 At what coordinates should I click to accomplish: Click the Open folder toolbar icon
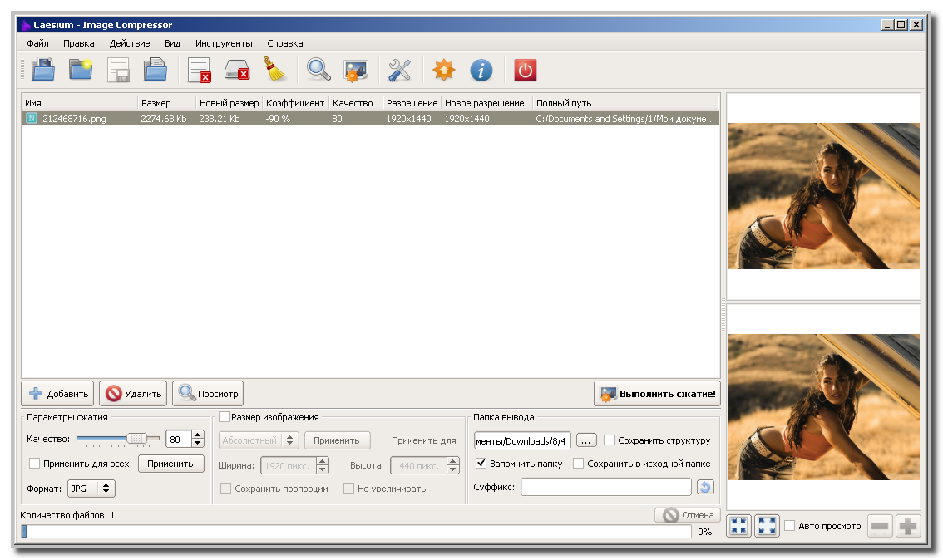tap(81, 70)
